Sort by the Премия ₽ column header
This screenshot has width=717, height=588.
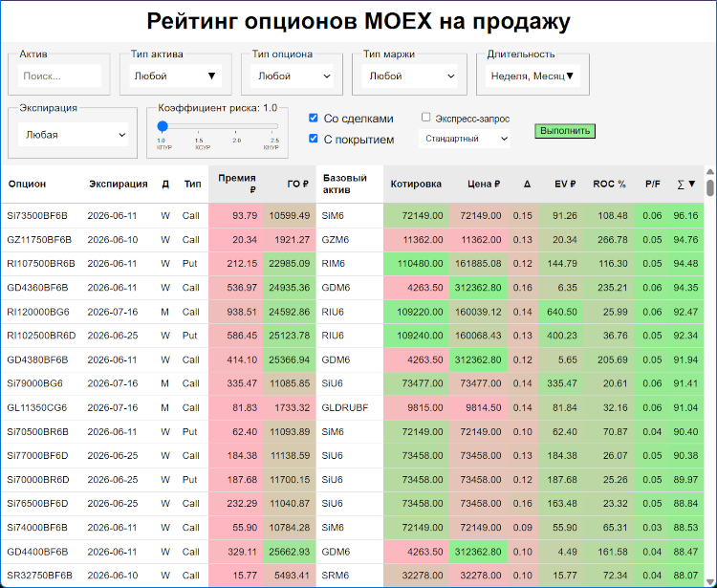(x=237, y=184)
